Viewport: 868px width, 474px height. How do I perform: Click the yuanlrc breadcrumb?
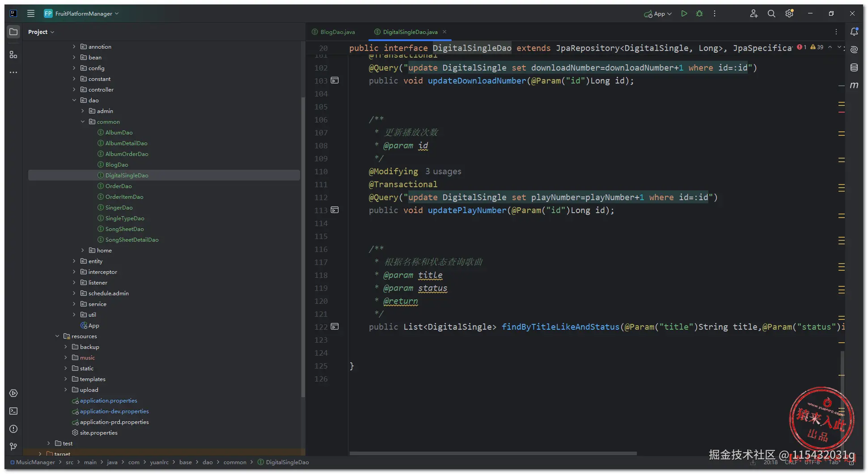click(x=159, y=462)
